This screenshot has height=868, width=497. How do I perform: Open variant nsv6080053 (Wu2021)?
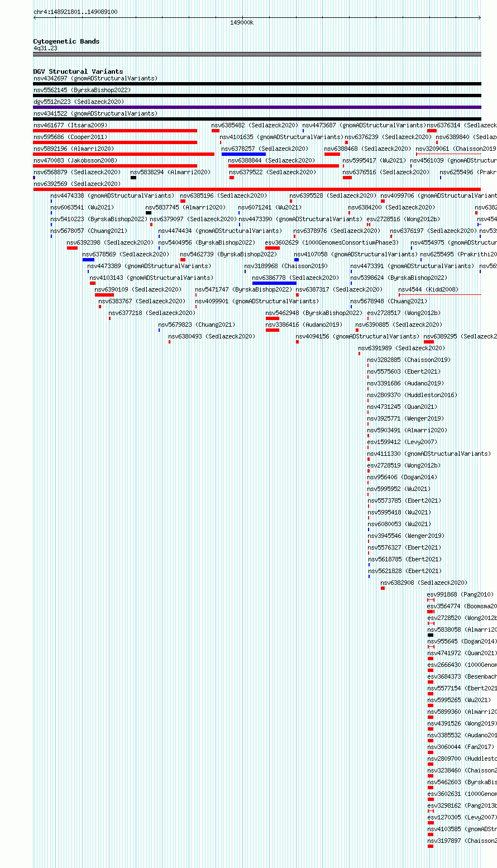(399, 524)
